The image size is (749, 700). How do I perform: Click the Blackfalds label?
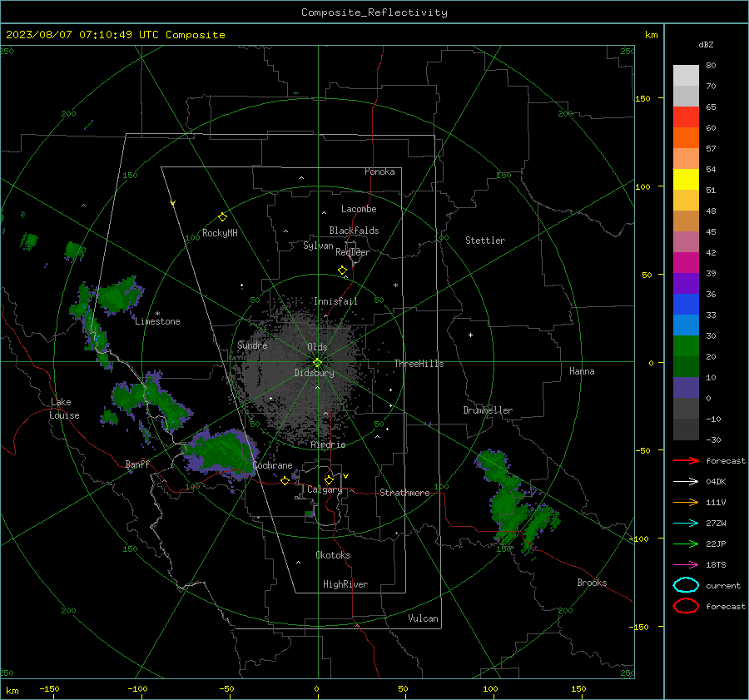pyautogui.click(x=354, y=231)
